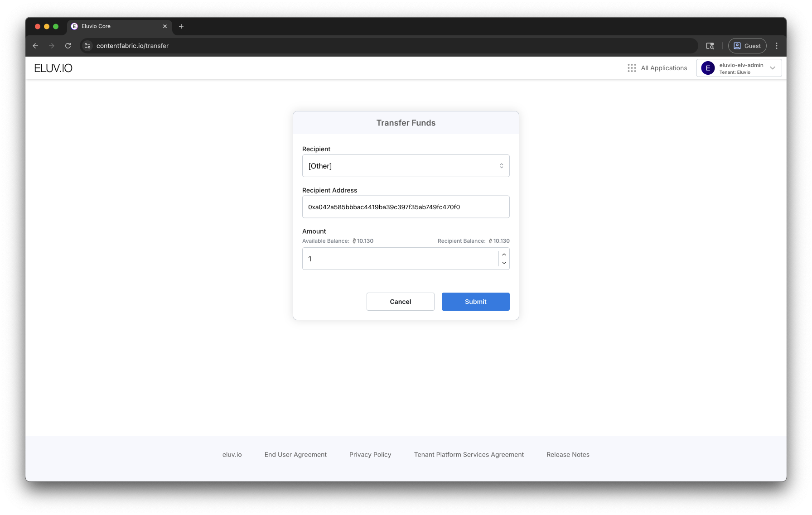Viewport: 812px width, 515px height.
Task: Open Chrome three-dot menu
Action: (777, 46)
